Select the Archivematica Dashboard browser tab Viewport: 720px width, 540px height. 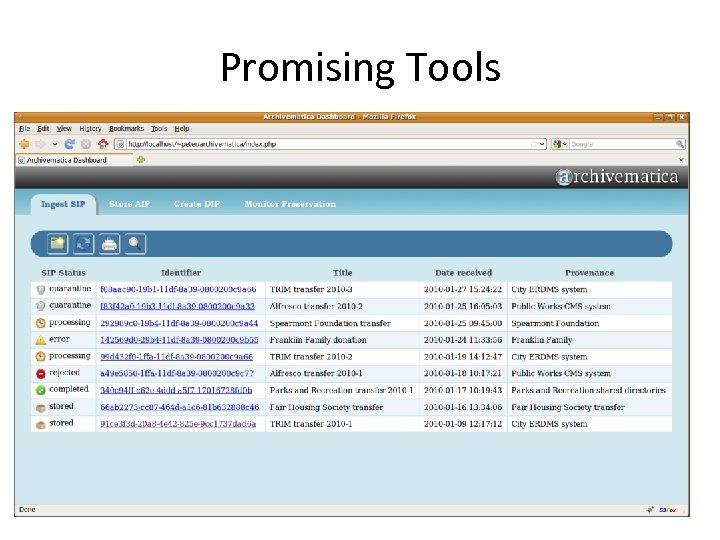click(74, 160)
